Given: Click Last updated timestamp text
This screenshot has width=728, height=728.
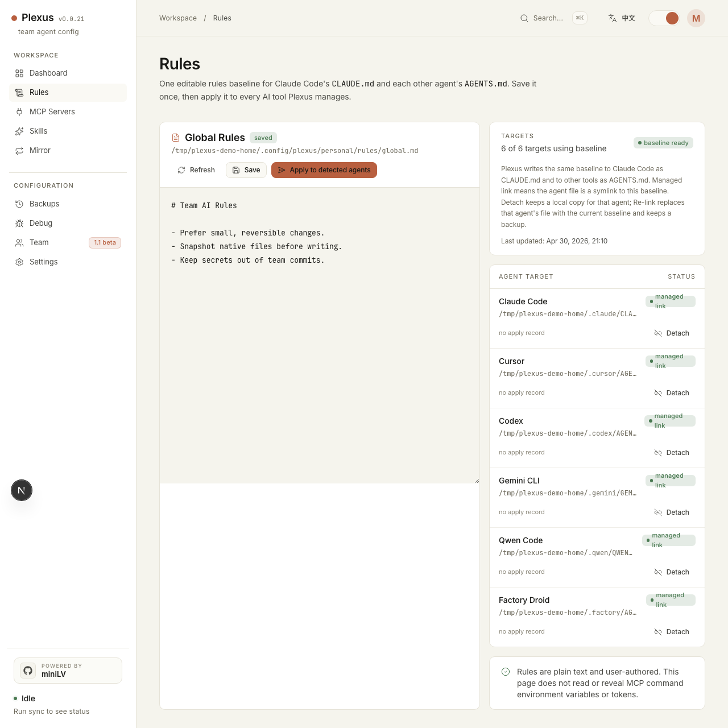Looking at the screenshot, I should [x=554, y=241].
